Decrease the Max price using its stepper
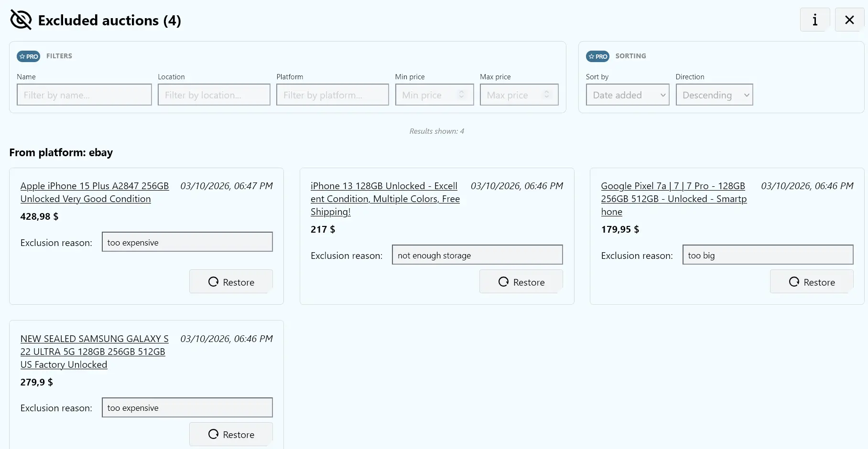 pos(546,97)
